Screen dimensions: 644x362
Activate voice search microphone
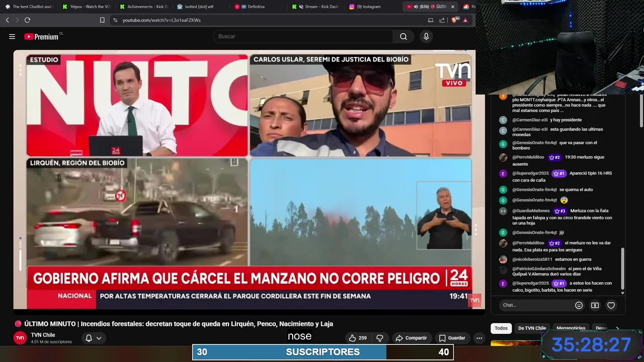[x=426, y=36]
